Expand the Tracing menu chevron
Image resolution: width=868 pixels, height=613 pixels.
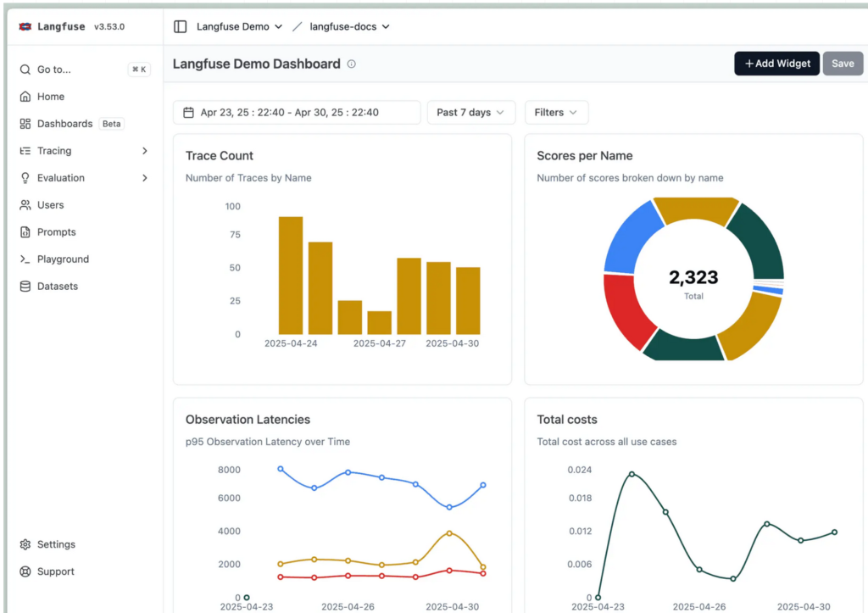click(144, 151)
